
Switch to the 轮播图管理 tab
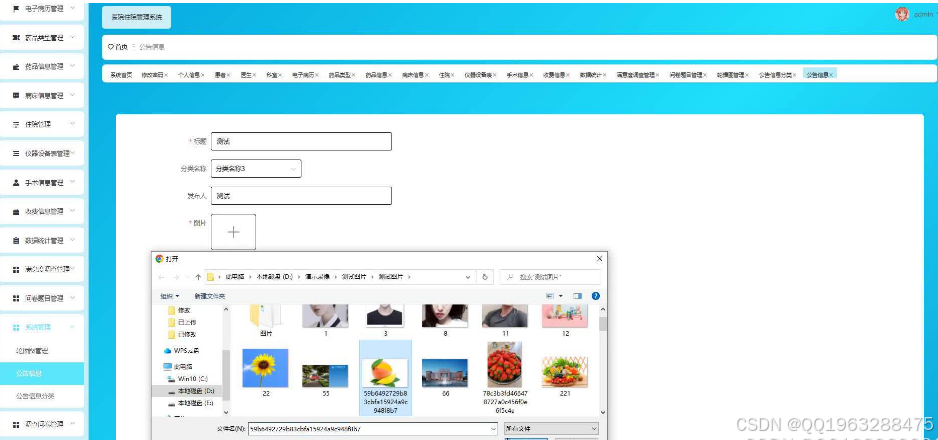pos(730,75)
